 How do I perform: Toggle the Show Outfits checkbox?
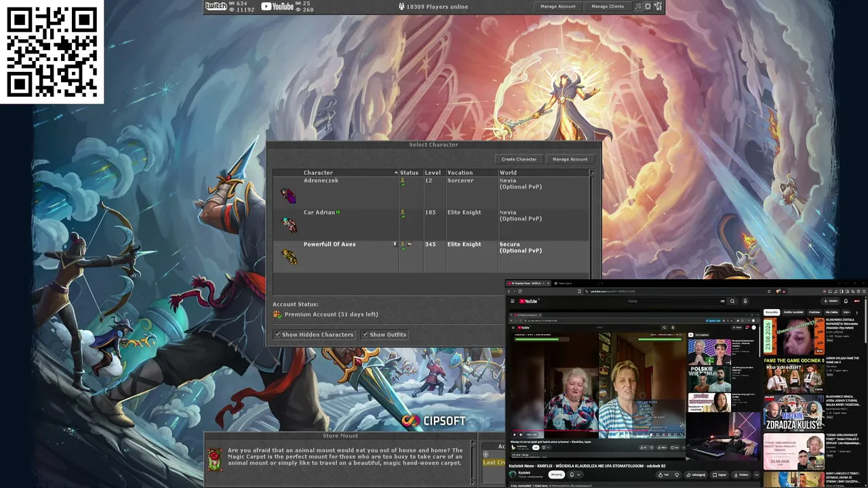click(365, 335)
